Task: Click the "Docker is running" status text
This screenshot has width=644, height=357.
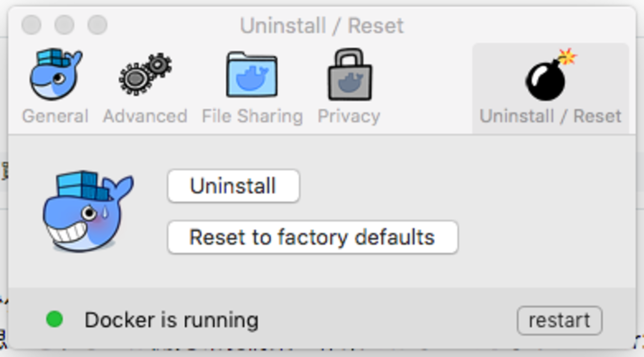Action: pos(171,320)
